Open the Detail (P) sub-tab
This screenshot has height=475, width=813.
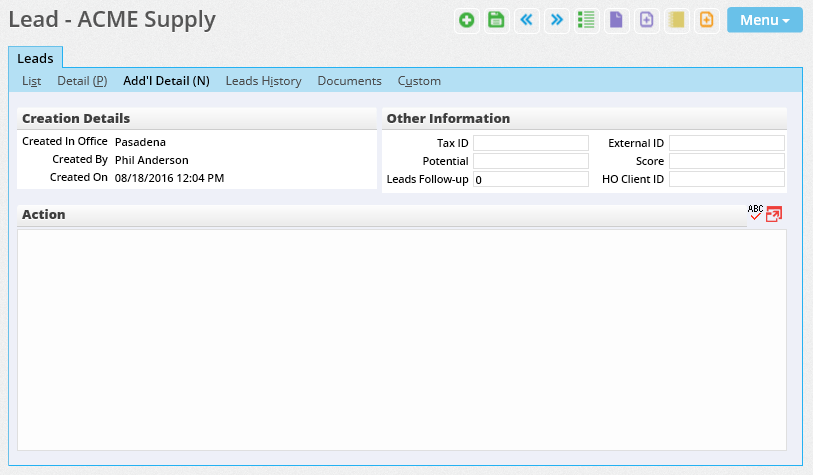coord(82,81)
